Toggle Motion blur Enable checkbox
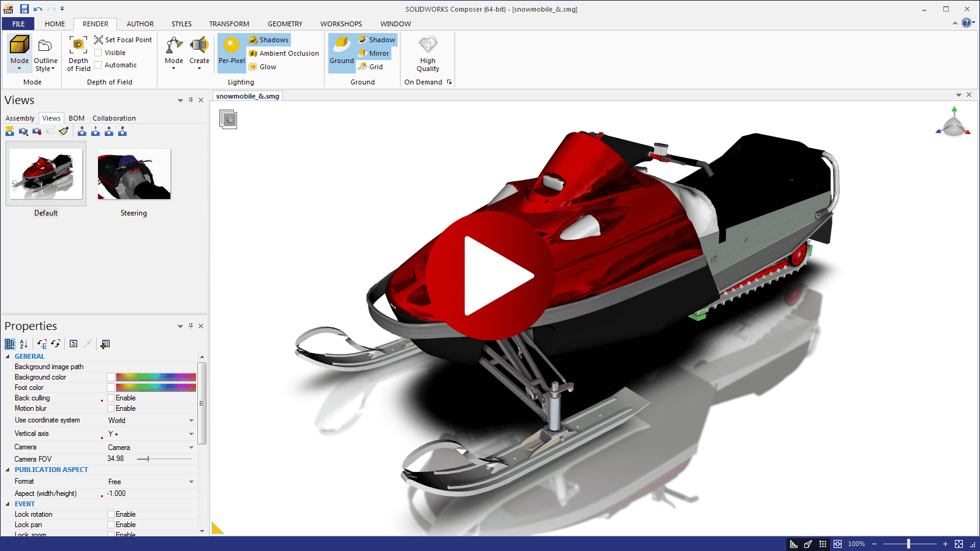Image resolution: width=980 pixels, height=551 pixels. [x=111, y=408]
